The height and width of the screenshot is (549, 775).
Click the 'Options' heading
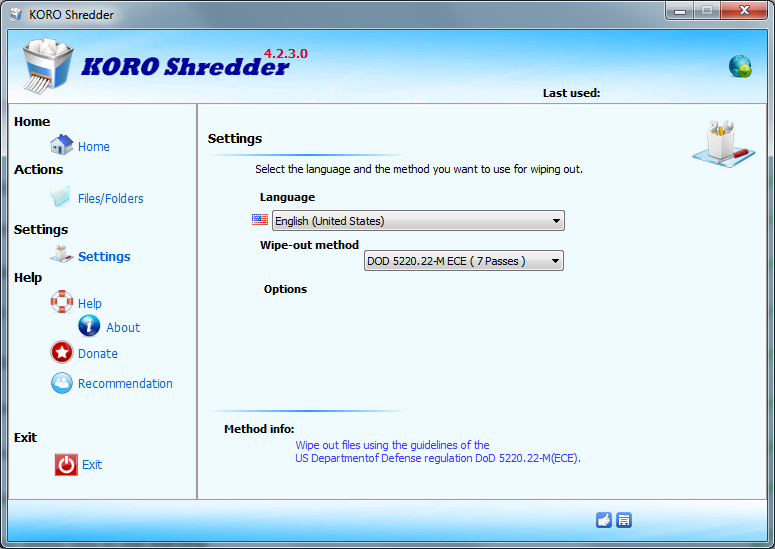coord(285,289)
